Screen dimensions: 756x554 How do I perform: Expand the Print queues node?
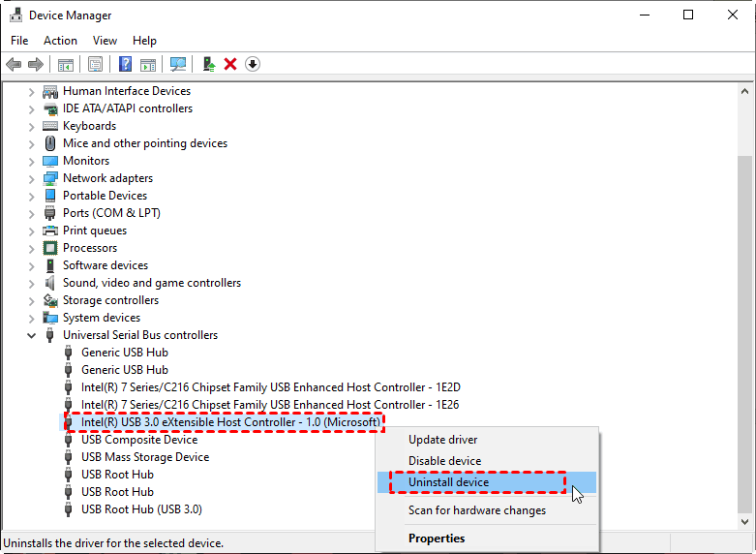tap(31, 231)
